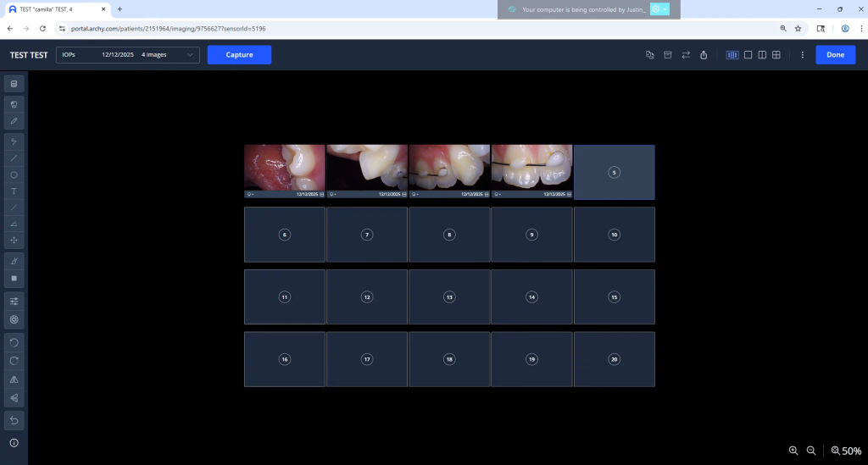Select the angle measurement tool
Image resolution: width=868 pixels, height=465 pixels.
14,224
